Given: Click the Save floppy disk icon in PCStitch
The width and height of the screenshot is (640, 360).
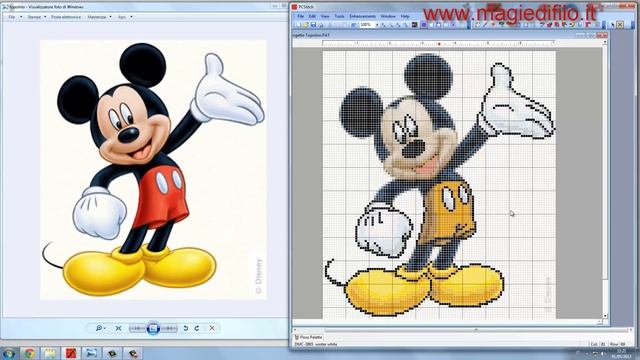Looking at the screenshot, I should pos(313,25).
